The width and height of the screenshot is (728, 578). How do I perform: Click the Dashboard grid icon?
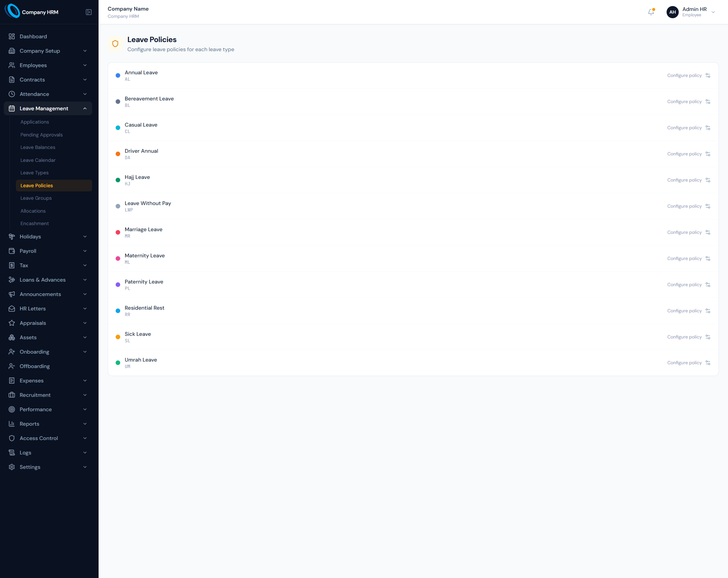(12, 36)
